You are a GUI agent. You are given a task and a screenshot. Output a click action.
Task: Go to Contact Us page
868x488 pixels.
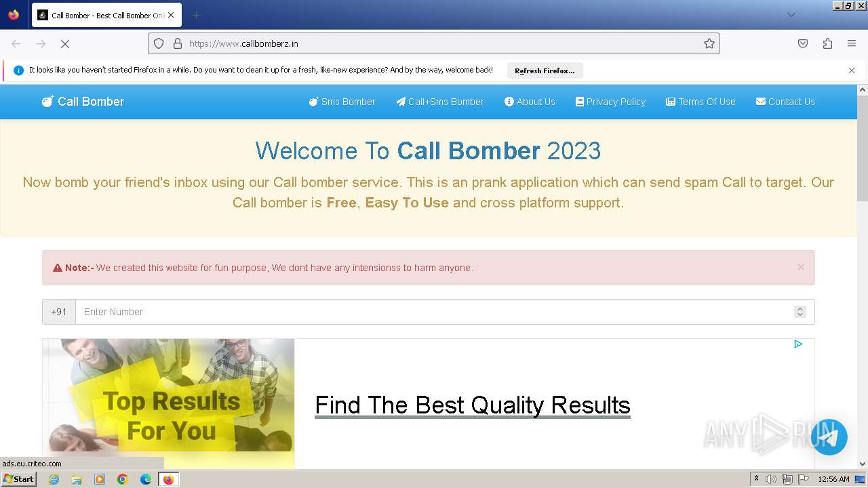click(x=785, y=102)
